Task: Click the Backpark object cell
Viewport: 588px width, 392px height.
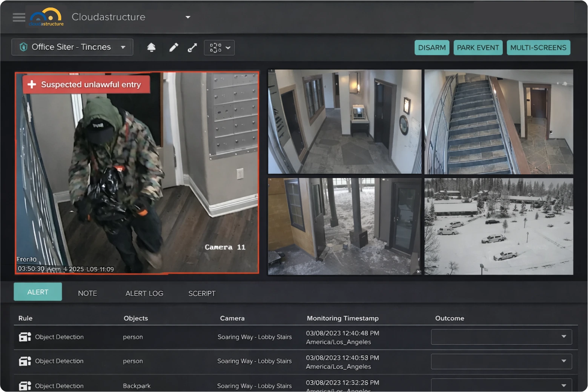Action: (137, 386)
